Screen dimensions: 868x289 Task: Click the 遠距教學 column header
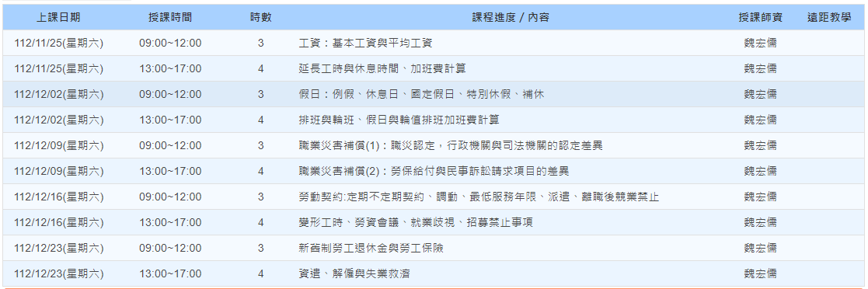click(x=828, y=18)
